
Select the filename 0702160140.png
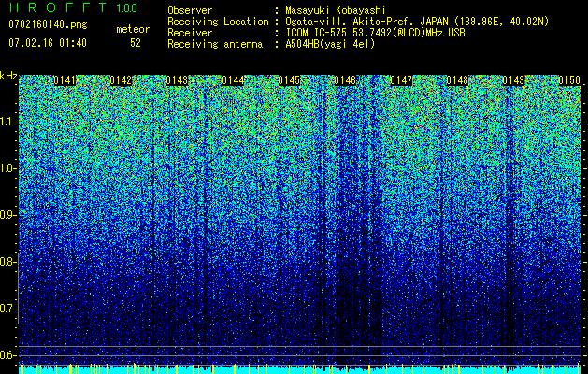tap(48, 25)
